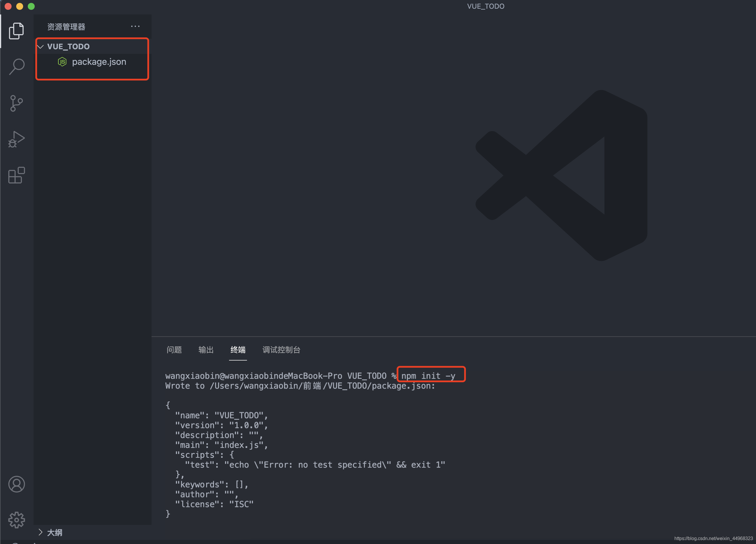Open the Accounts menu icon
This screenshot has width=756, height=544.
[x=16, y=484]
